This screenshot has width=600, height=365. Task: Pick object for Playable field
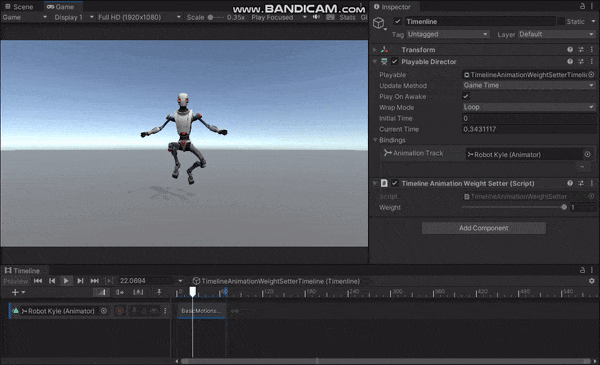click(x=591, y=75)
